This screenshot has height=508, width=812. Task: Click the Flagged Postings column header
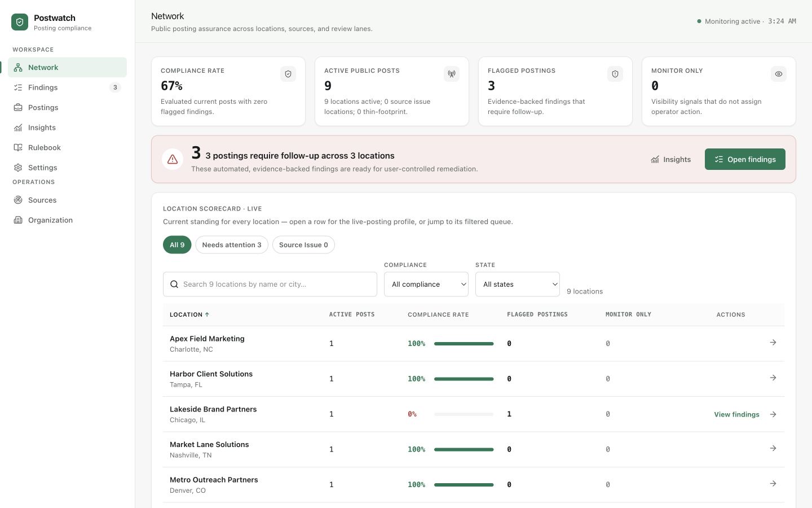(537, 314)
